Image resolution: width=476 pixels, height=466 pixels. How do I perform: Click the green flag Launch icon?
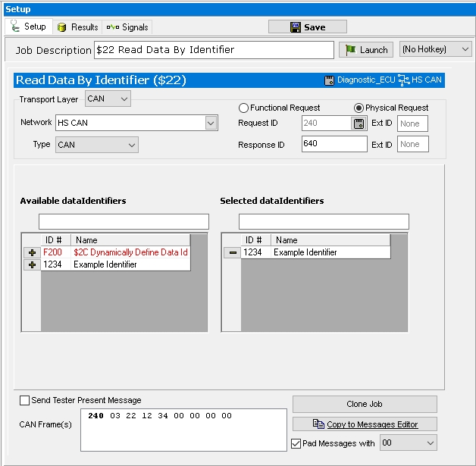[x=352, y=50]
